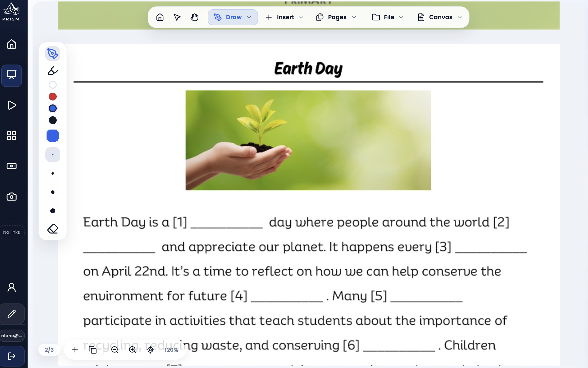Screen dimensions: 588x368
Task: Select the pointer arrow tool in the top toolbar
Action: [x=177, y=17]
